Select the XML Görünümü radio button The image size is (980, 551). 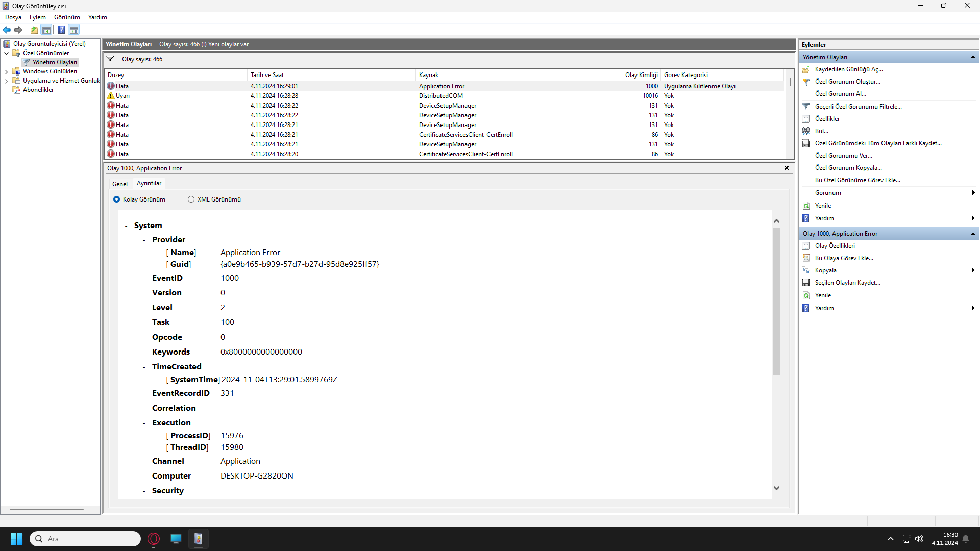click(191, 199)
